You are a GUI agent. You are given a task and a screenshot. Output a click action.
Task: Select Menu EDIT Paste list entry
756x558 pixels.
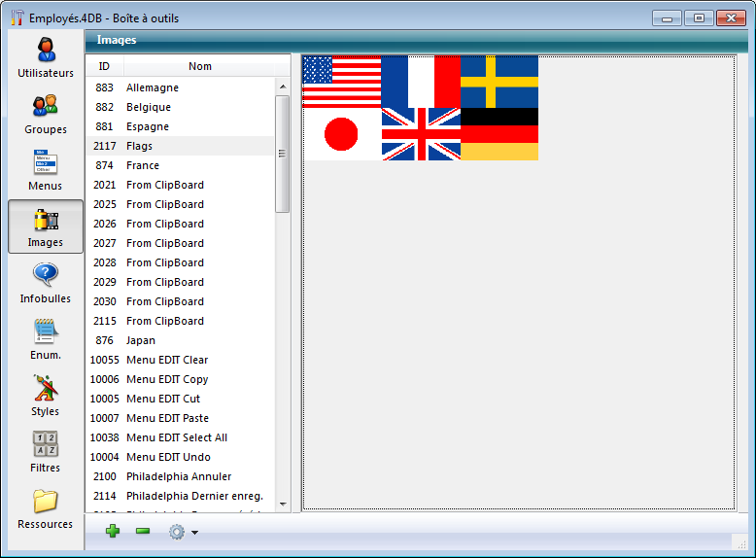[x=167, y=418]
